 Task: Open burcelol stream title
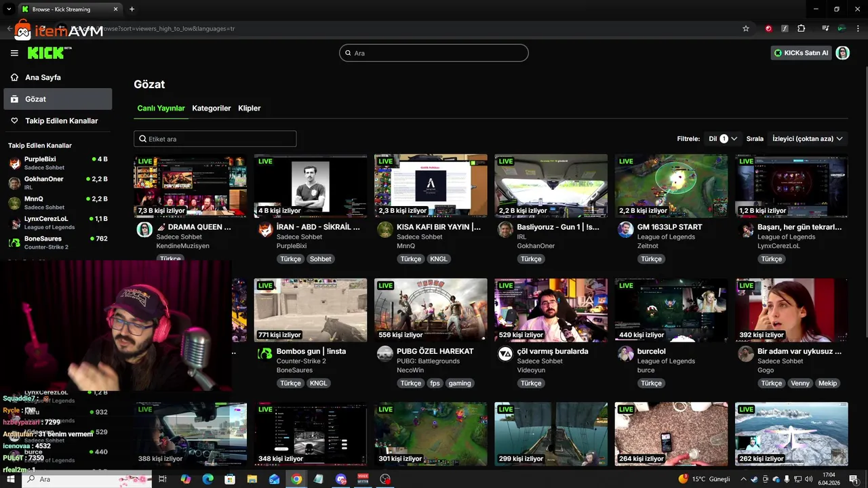coord(652,352)
